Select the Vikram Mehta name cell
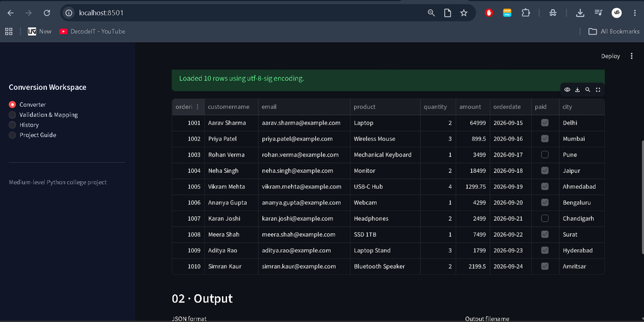 coord(231,186)
